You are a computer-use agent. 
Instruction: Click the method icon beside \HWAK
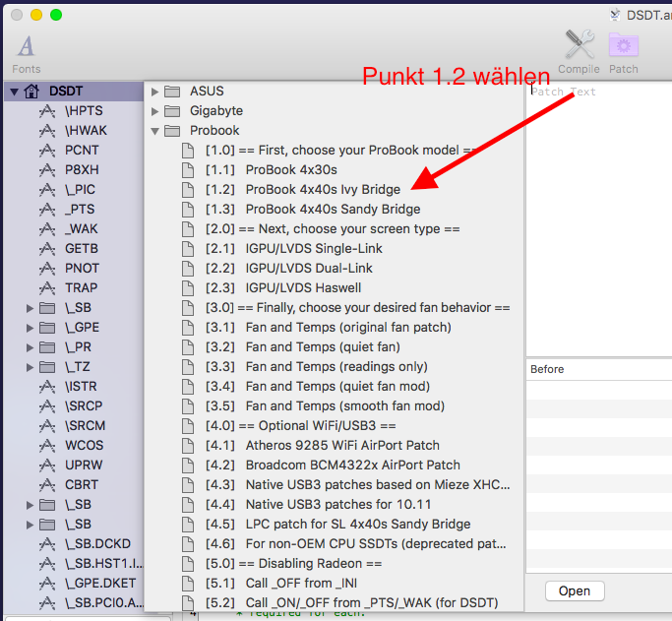pyautogui.click(x=47, y=131)
